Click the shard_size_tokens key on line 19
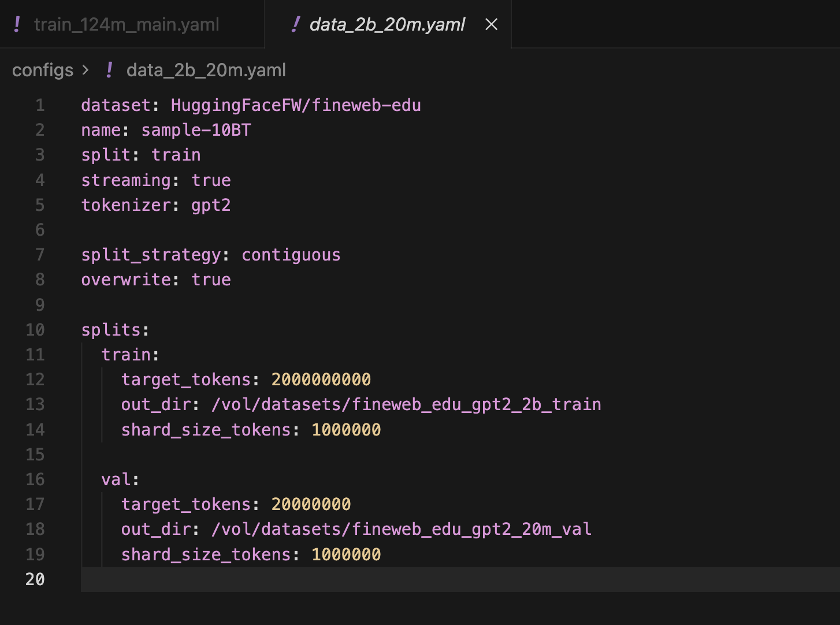840x625 pixels. pyautogui.click(x=206, y=555)
